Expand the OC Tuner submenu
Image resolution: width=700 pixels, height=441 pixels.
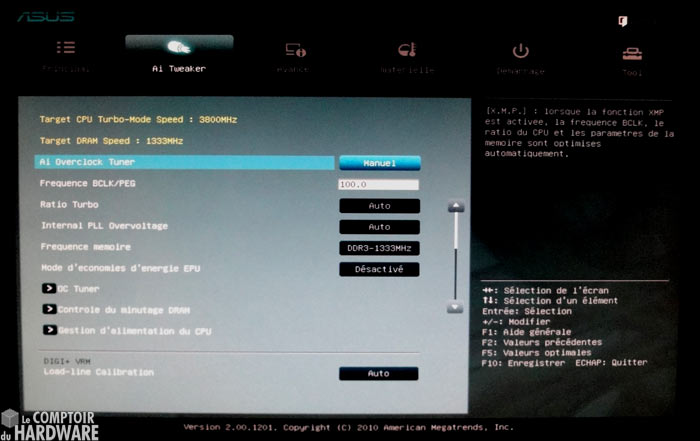[x=49, y=289]
